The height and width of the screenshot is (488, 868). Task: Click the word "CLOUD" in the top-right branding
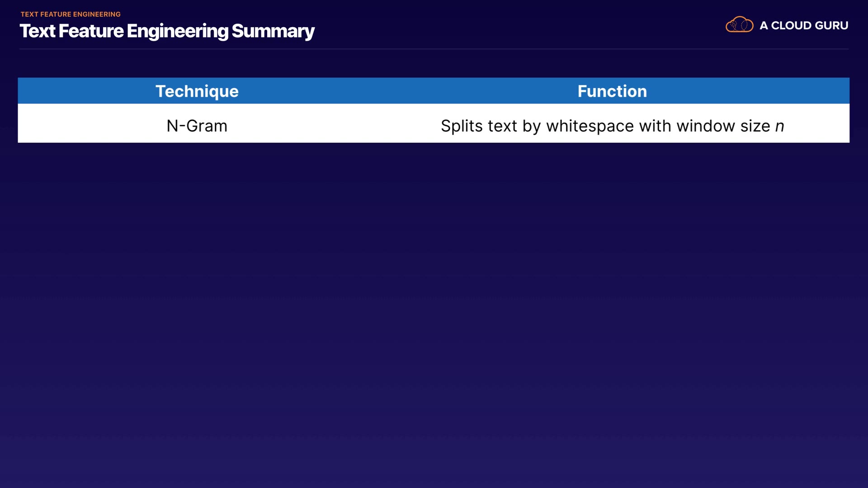[792, 26]
